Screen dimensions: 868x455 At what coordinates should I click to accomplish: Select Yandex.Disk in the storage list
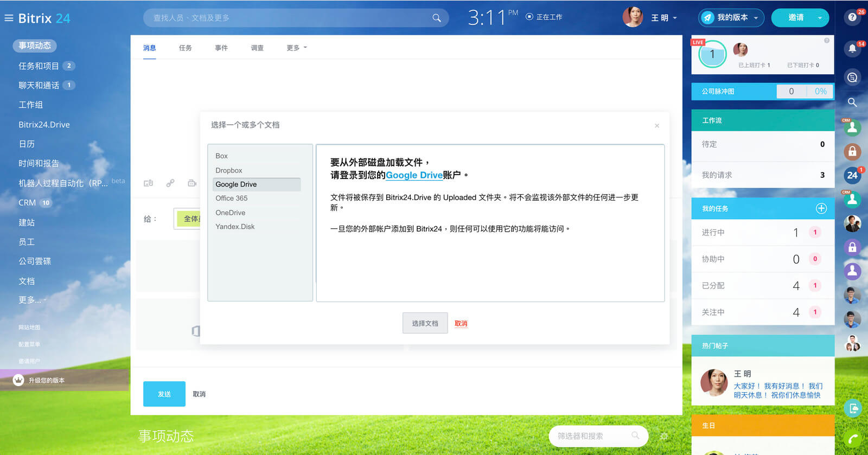pos(235,227)
